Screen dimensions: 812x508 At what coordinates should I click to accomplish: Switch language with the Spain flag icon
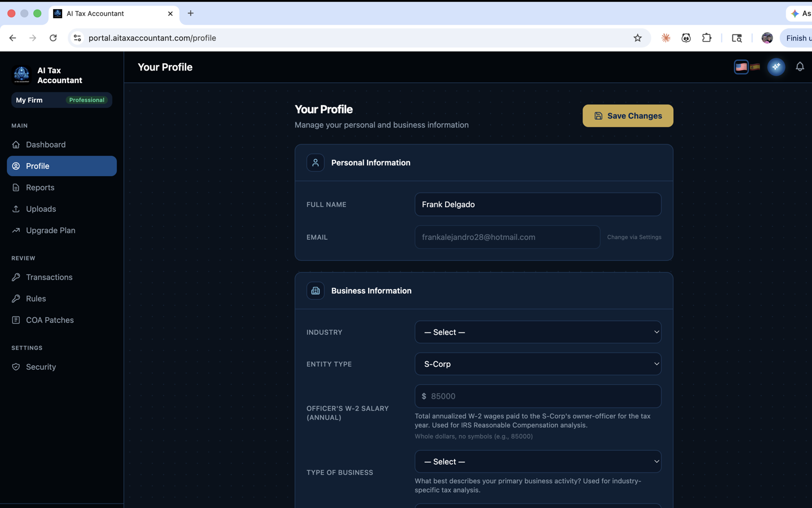755,67
